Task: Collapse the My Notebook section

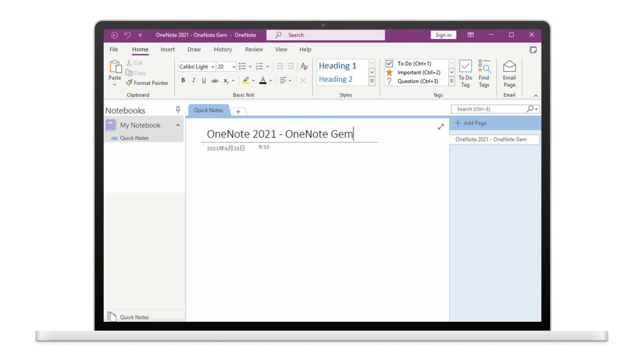Action: tap(177, 125)
